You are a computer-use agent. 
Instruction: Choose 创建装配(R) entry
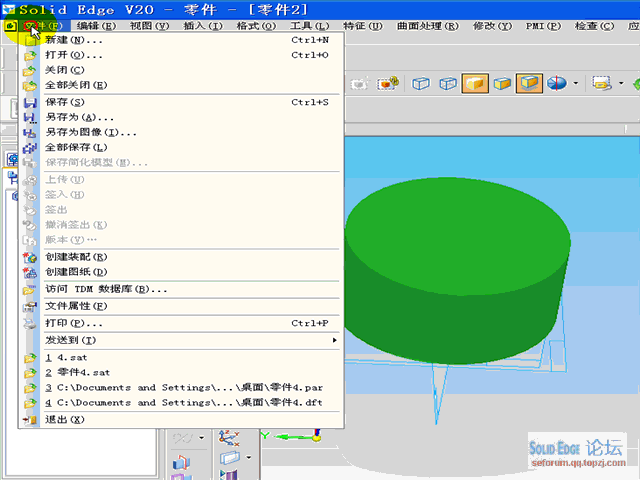(182, 257)
